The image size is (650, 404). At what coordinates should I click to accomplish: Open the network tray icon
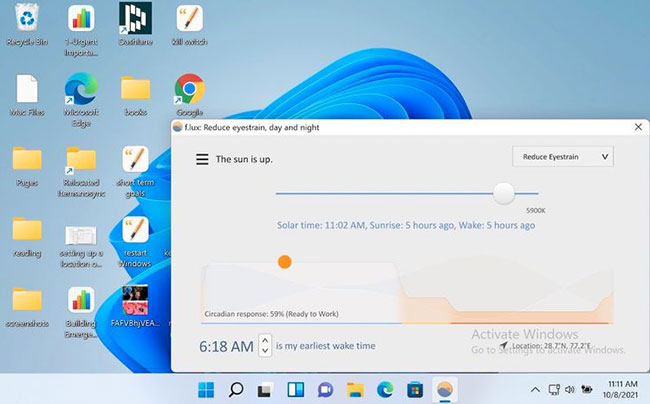(x=554, y=389)
